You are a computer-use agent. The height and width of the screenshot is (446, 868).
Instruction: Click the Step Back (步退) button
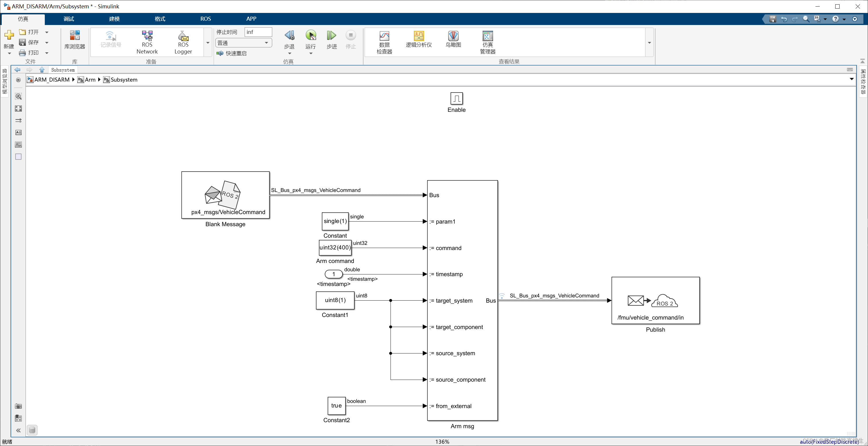(x=289, y=40)
